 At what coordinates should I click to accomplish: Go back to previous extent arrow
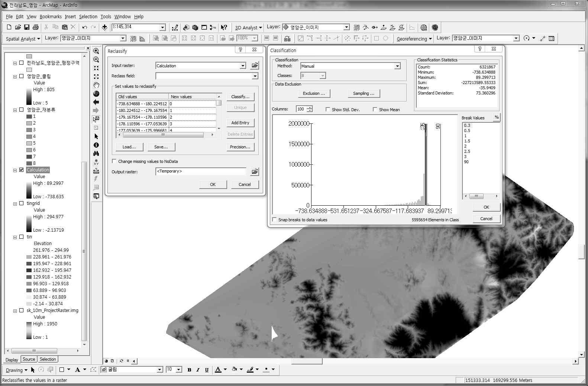point(96,102)
